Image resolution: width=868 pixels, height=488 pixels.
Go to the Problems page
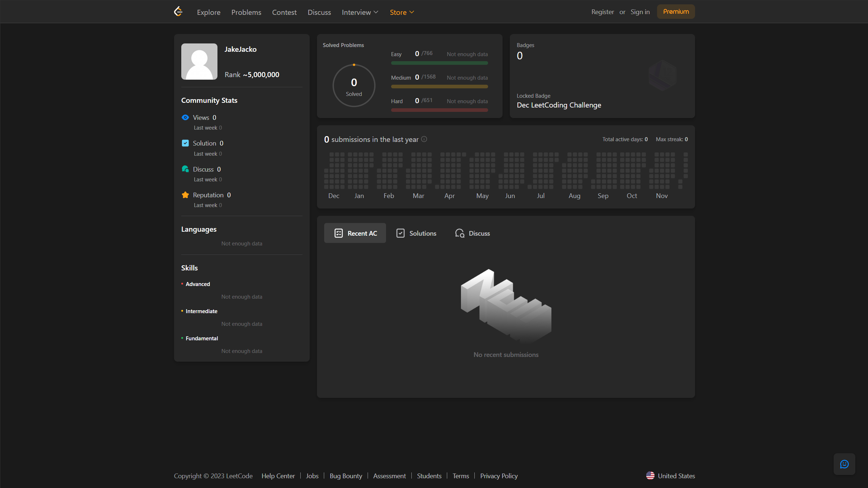tap(246, 12)
